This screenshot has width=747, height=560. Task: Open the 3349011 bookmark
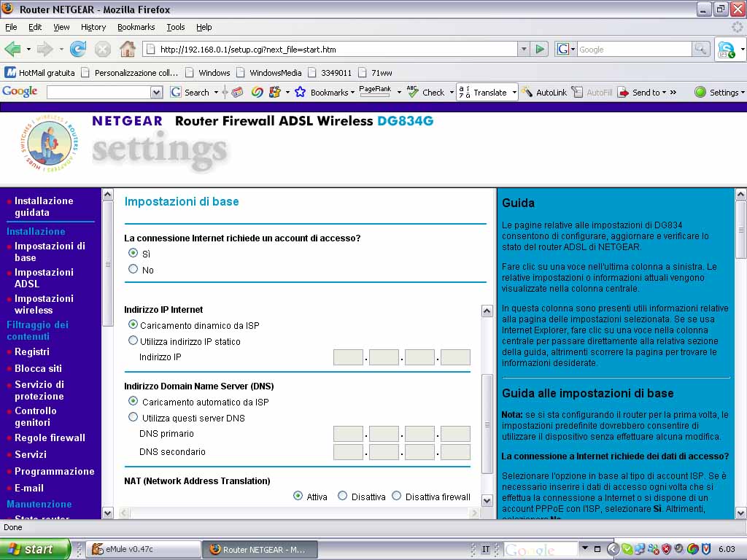(x=330, y=73)
